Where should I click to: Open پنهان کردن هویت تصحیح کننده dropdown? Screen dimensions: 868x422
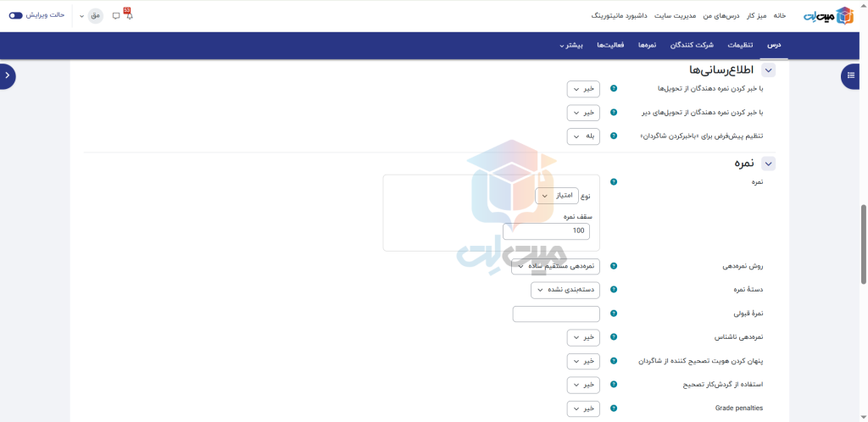[583, 361]
